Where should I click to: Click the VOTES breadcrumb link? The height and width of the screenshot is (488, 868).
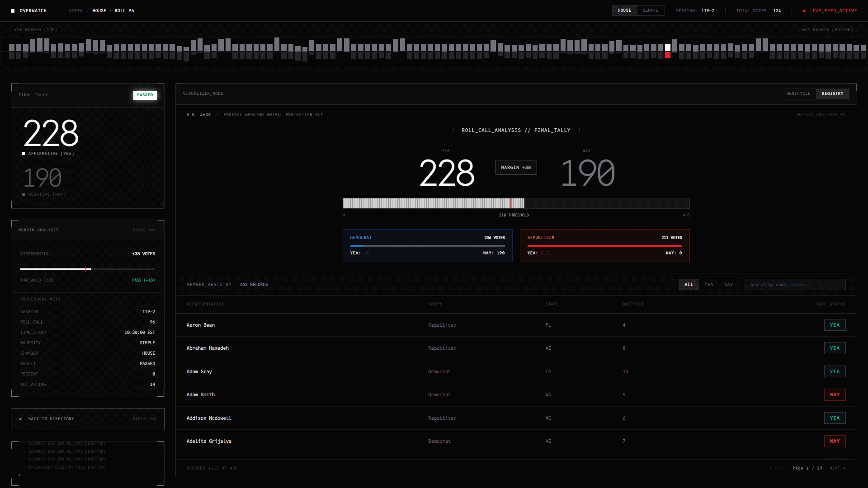pos(76,11)
